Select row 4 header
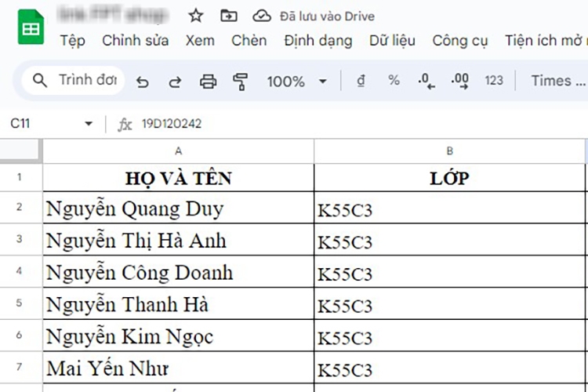Screen dimensions: 588x392 click(21, 271)
